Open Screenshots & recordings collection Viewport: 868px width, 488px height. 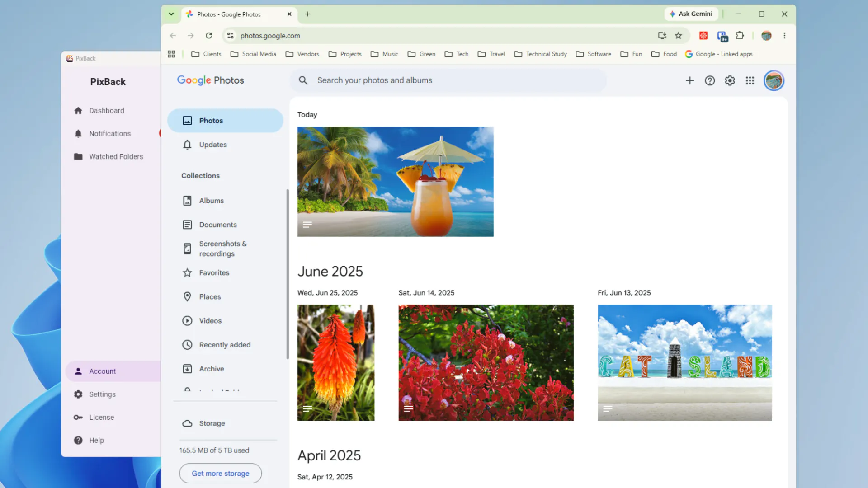point(225,249)
